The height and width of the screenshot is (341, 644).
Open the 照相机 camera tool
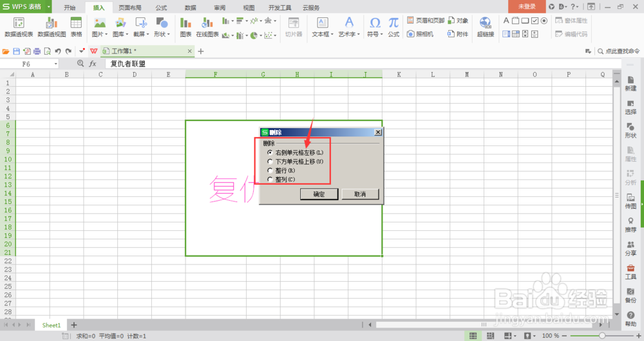(420, 34)
